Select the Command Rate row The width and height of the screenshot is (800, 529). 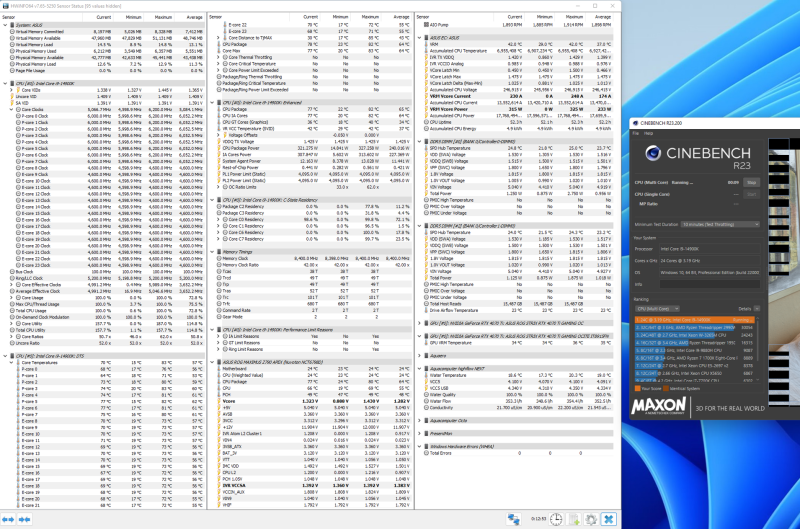click(x=314, y=310)
